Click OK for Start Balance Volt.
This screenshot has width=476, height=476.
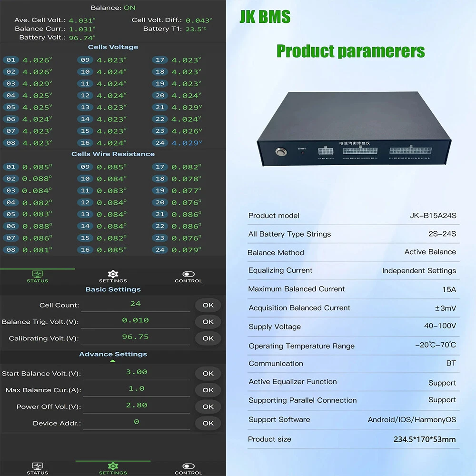click(208, 374)
